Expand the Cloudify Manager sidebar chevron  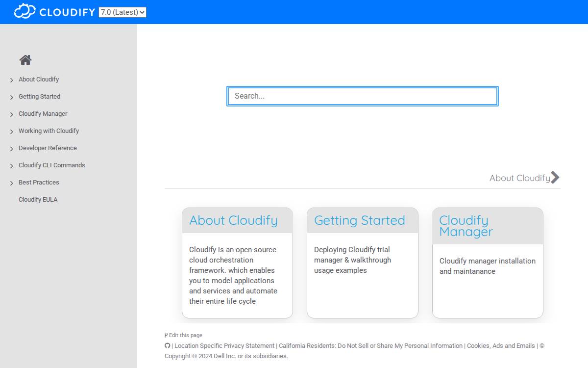tap(12, 114)
